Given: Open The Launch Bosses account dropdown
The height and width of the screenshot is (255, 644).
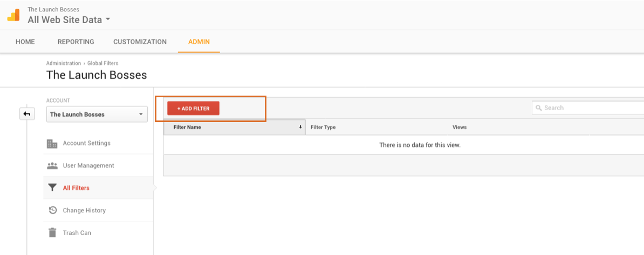Looking at the screenshot, I should (97, 115).
